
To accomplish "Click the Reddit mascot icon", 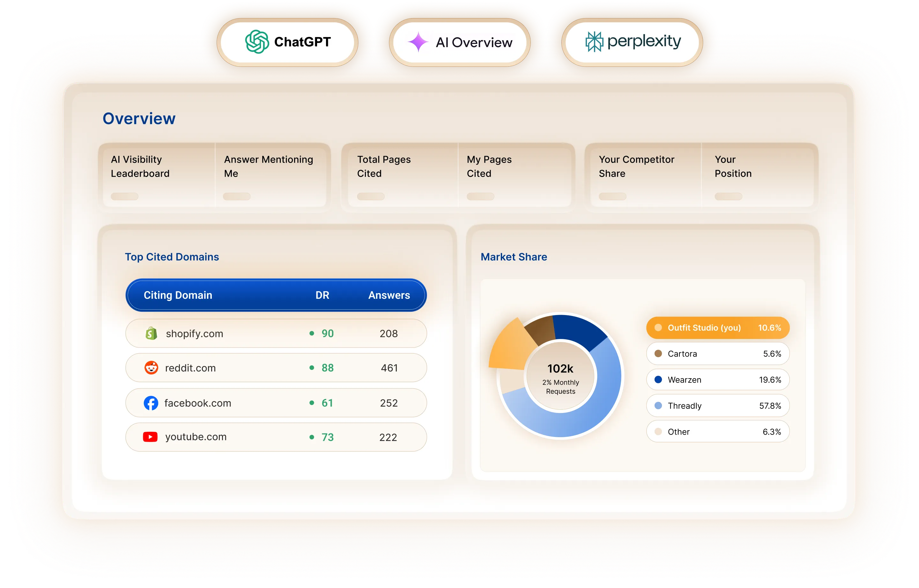I will pyautogui.click(x=151, y=368).
